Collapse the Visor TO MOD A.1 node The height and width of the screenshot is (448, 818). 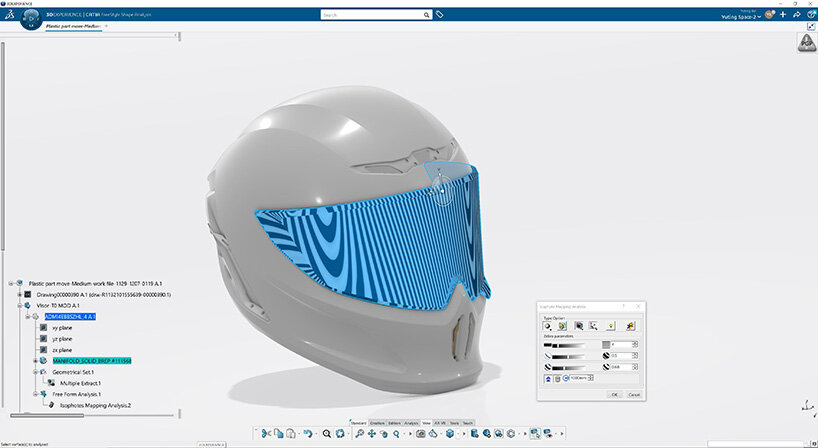coord(19,305)
